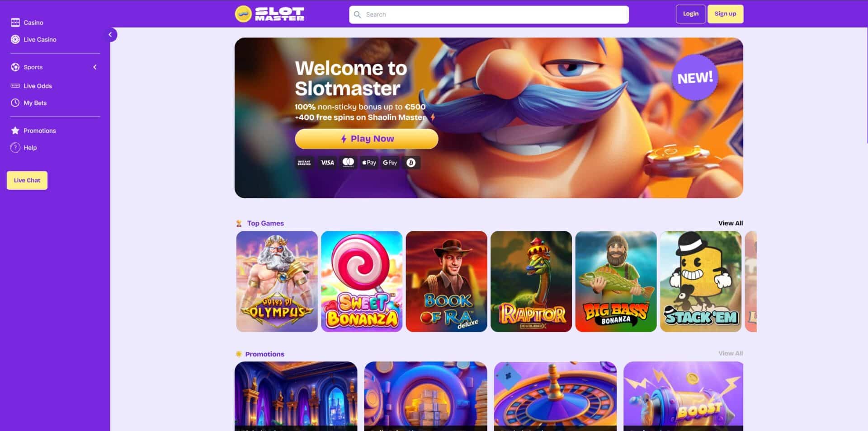Image resolution: width=868 pixels, height=431 pixels.
Task: Click the Live Odds icon
Action: pos(15,86)
